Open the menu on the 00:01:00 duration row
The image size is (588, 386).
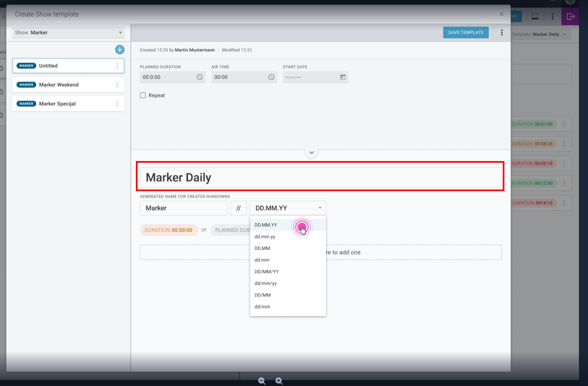click(565, 124)
